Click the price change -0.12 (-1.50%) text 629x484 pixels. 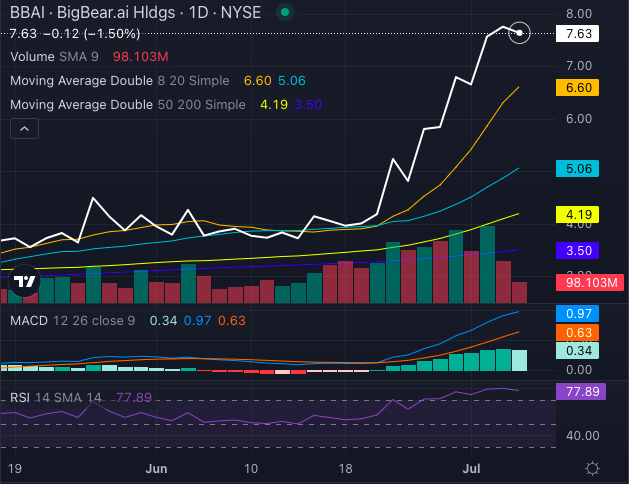(91, 34)
